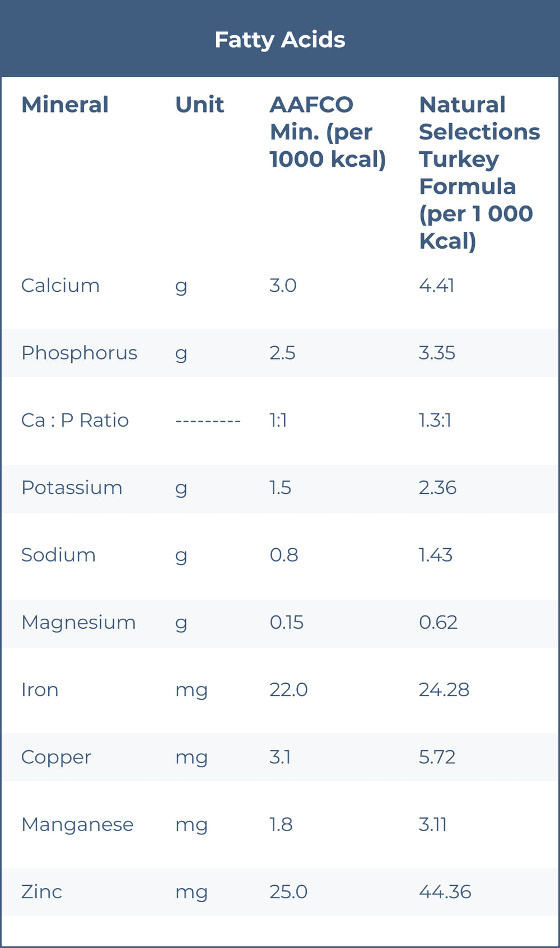Screen dimensions: 560x948
Task: Select the Natural Selections Turkey Formula header
Action: [x=479, y=172]
